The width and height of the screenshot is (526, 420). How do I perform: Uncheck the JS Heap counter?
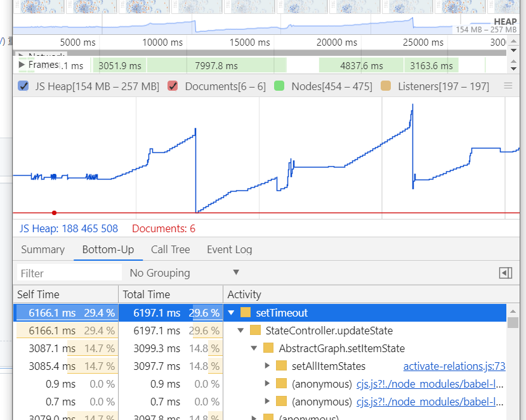[x=23, y=86]
